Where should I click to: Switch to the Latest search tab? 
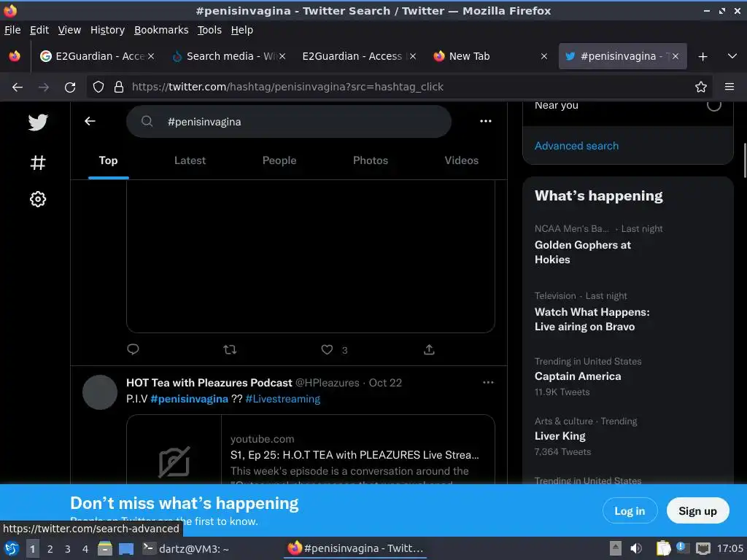click(x=190, y=160)
